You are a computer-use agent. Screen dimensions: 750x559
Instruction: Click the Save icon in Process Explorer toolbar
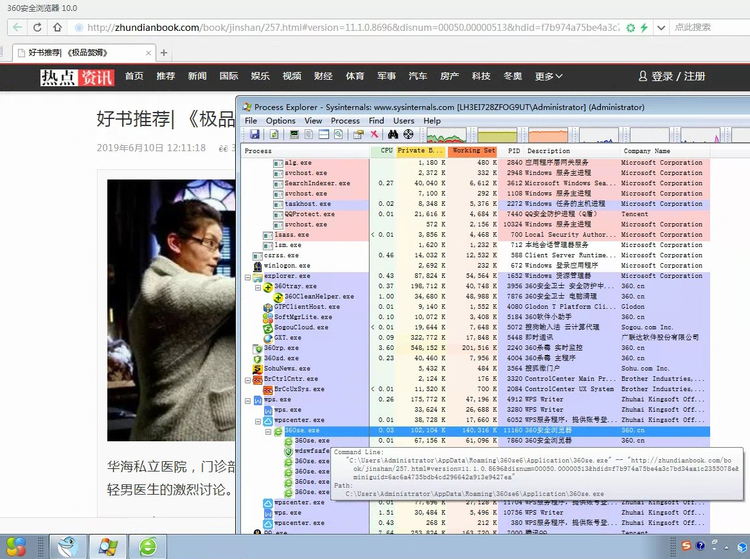click(x=254, y=134)
